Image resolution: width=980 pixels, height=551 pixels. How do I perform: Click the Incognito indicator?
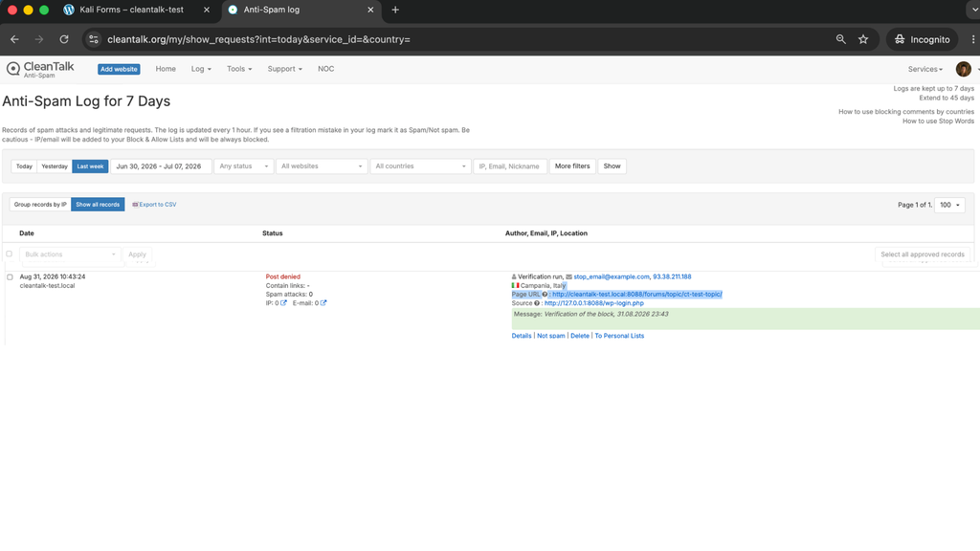922,39
